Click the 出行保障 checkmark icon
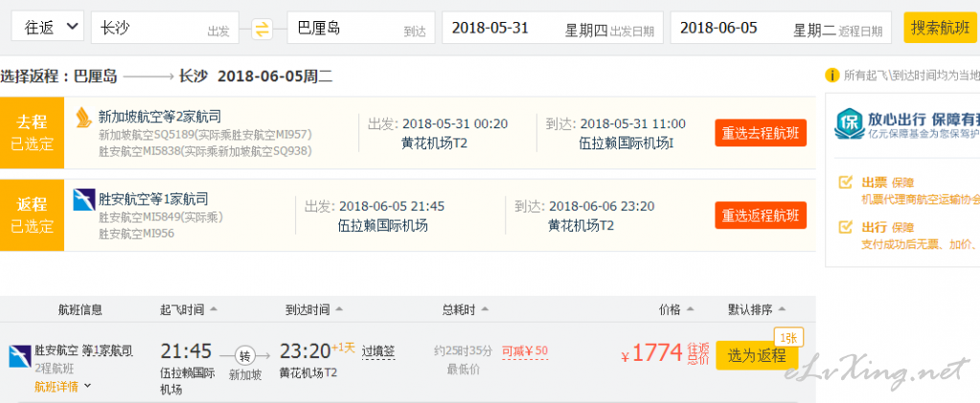Screen dimensions: 980x403 pyautogui.click(x=845, y=226)
